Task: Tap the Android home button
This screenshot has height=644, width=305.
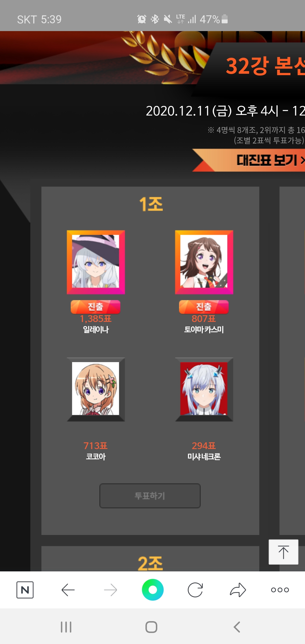Action: point(151,627)
